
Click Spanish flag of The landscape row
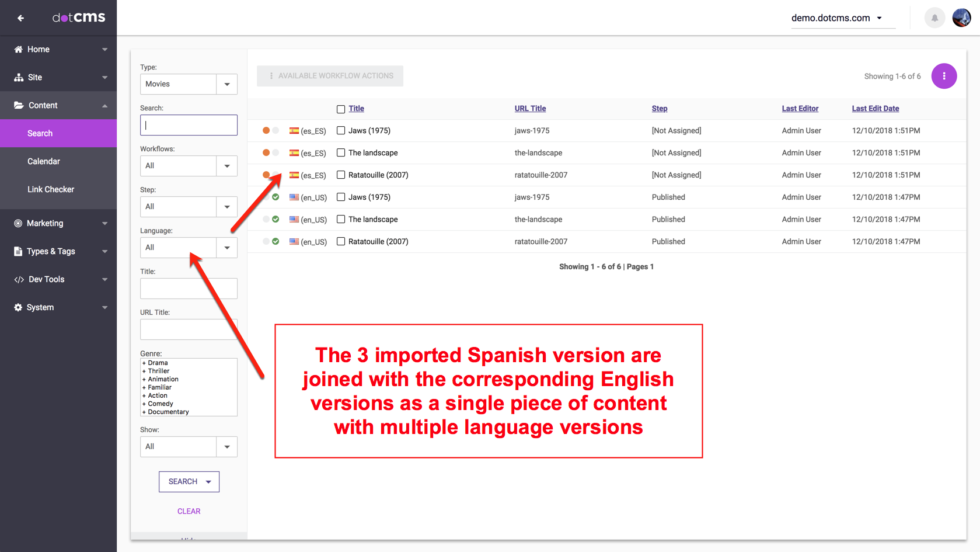294,153
